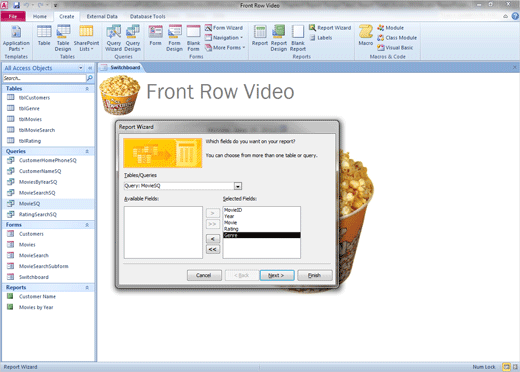Viewport: 520px width, 372px height.
Task: Focus the navigation pane Search box
Action: [44, 78]
